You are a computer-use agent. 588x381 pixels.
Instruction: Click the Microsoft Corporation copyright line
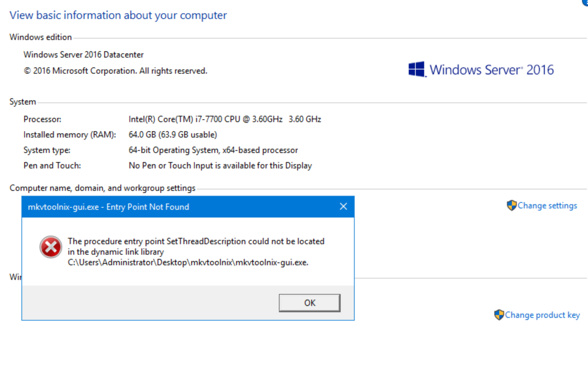point(115,71)
